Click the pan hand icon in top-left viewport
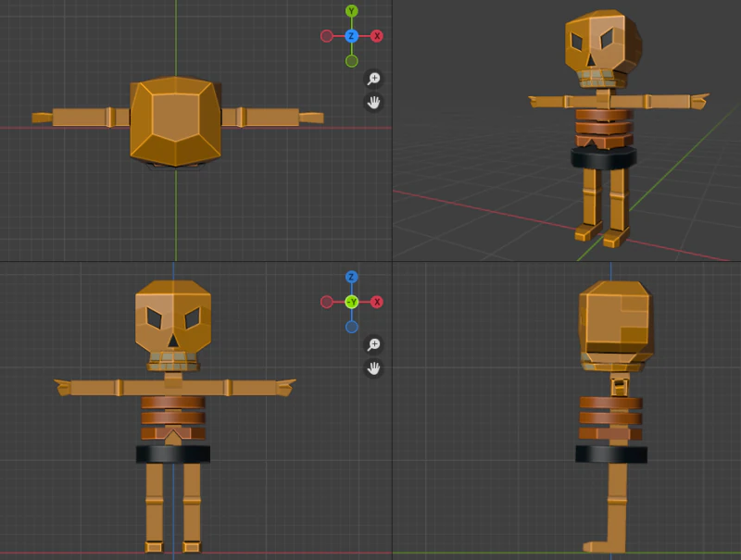741x560 pixels. pyautogui.click(x=372, y=102)
